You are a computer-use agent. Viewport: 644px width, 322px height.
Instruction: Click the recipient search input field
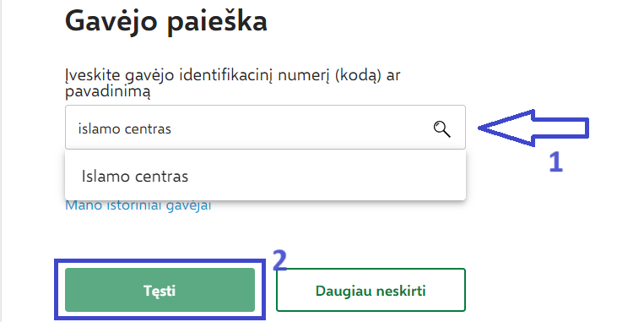265,128
